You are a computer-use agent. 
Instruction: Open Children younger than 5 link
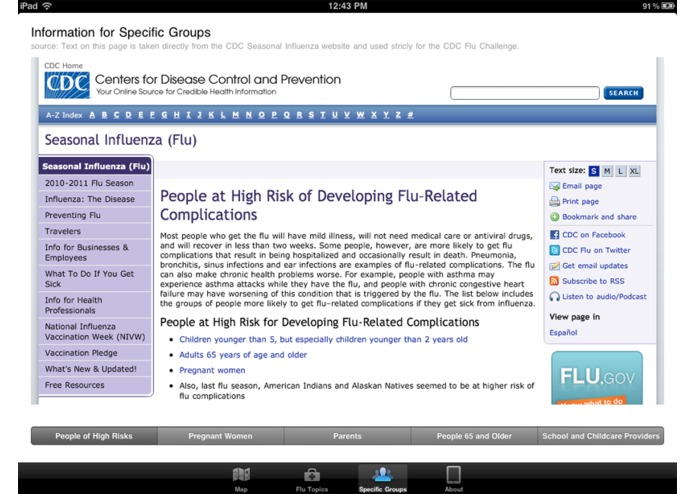pyautogui.click(x=323, y=339)
